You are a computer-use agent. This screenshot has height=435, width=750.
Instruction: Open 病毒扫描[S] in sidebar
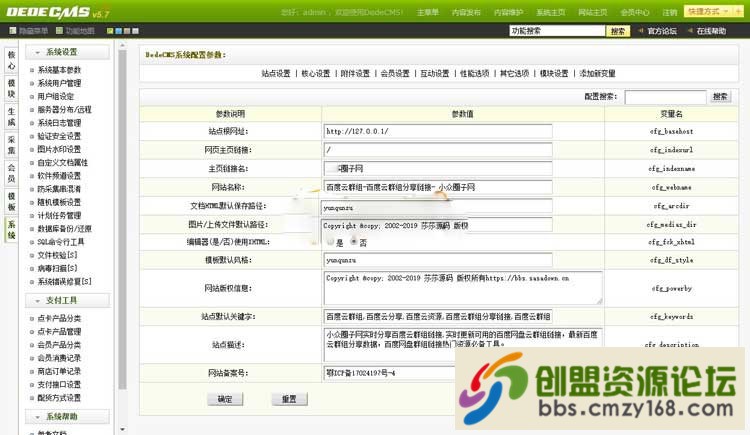pyautogui.click(x=57, y=268)
